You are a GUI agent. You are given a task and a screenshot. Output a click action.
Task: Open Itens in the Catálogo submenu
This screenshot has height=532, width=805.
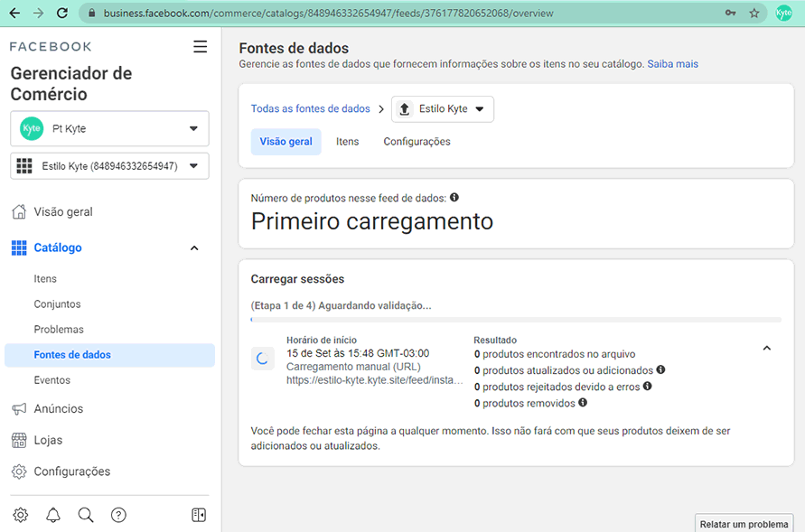45,278
